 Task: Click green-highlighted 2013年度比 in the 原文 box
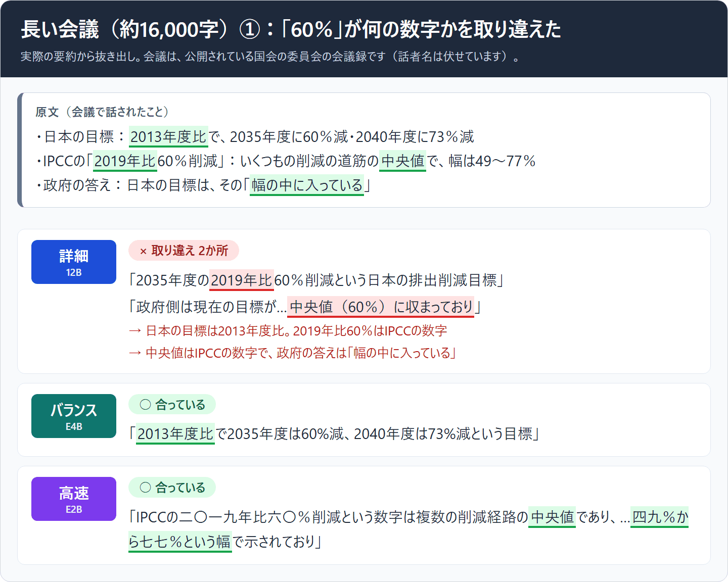click(x=168, y=137)
